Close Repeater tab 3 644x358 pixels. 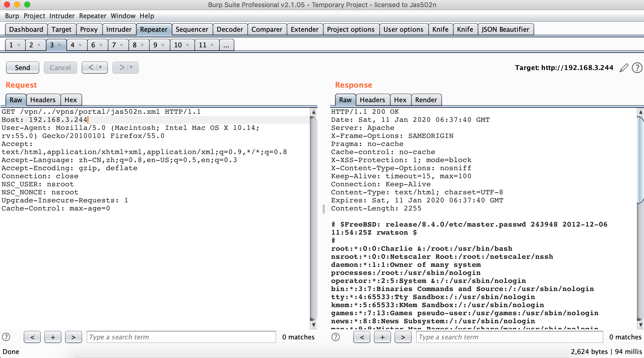(x=60, y=45)
